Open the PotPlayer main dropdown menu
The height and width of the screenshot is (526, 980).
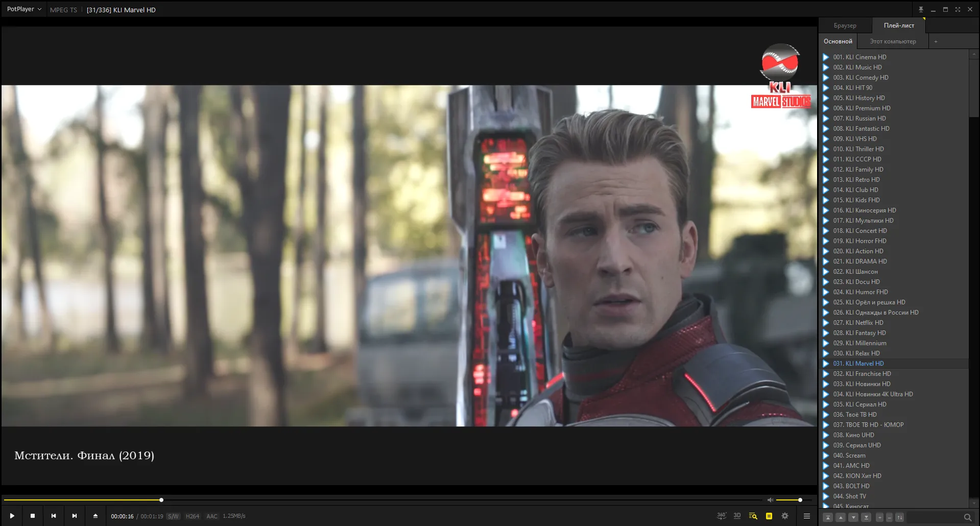24,9
